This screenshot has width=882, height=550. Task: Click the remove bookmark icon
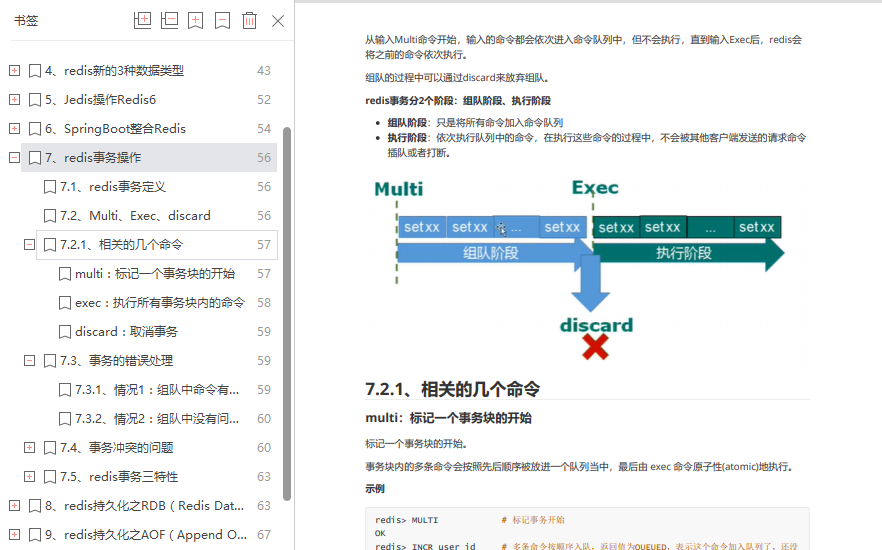[222, 21]
